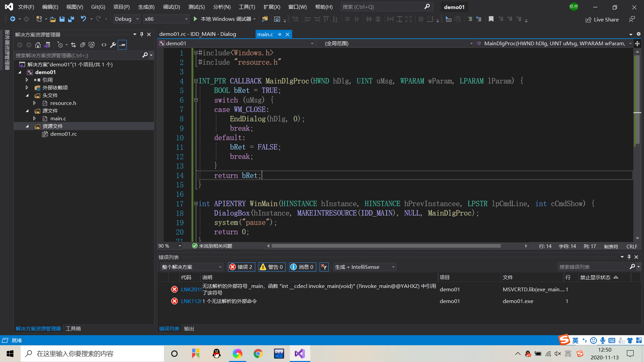Open the x86 platform dropdown
The image size is (644, 362).
pyautogui.click(x=166, y=19)
